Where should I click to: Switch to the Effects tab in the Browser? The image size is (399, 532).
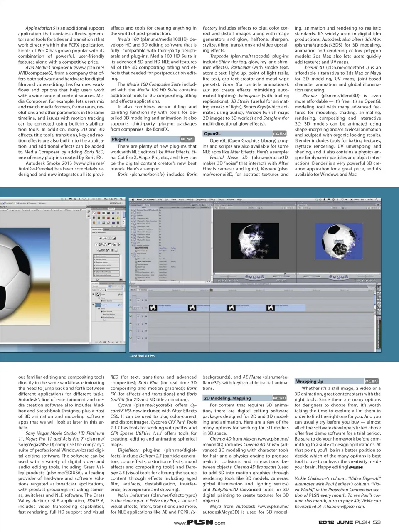pos(147,205)
